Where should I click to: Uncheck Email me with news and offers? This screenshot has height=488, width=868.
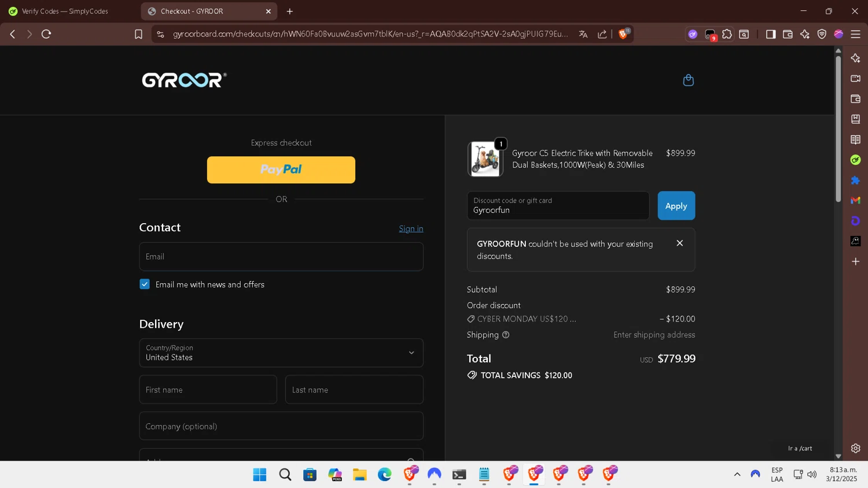coord(145,284)
